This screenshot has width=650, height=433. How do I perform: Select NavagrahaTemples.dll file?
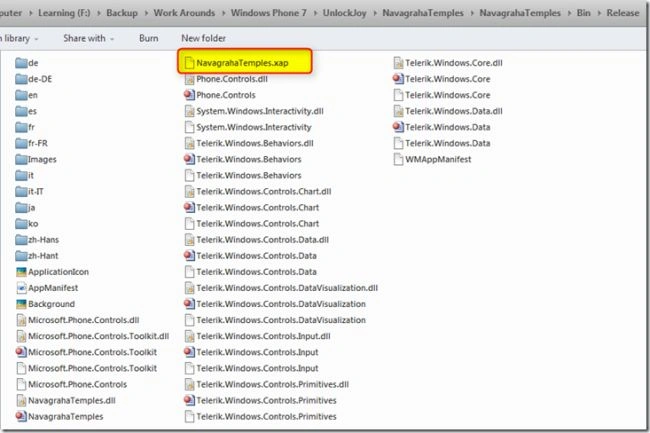coord(66,401)
